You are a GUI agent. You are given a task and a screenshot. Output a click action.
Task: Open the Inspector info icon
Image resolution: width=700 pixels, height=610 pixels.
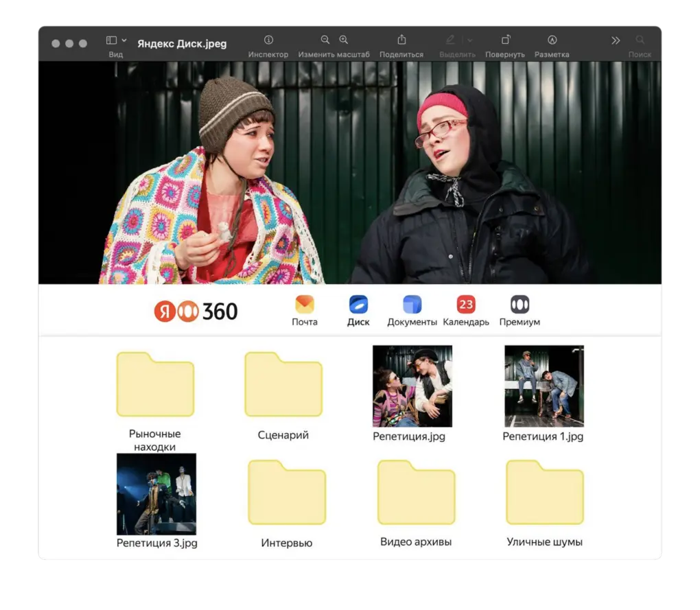pos(268,40)
